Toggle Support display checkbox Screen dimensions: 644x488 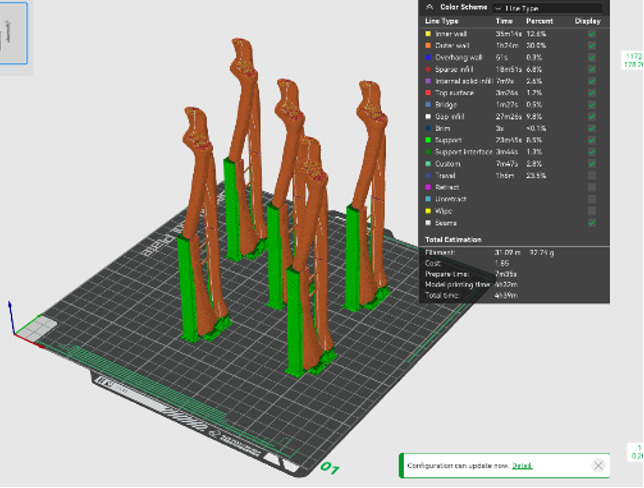pyautogui.click(x=592, y=140)
